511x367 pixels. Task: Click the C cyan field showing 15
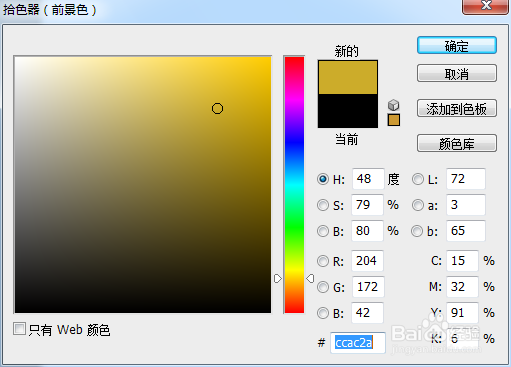[x=462, y=261]
